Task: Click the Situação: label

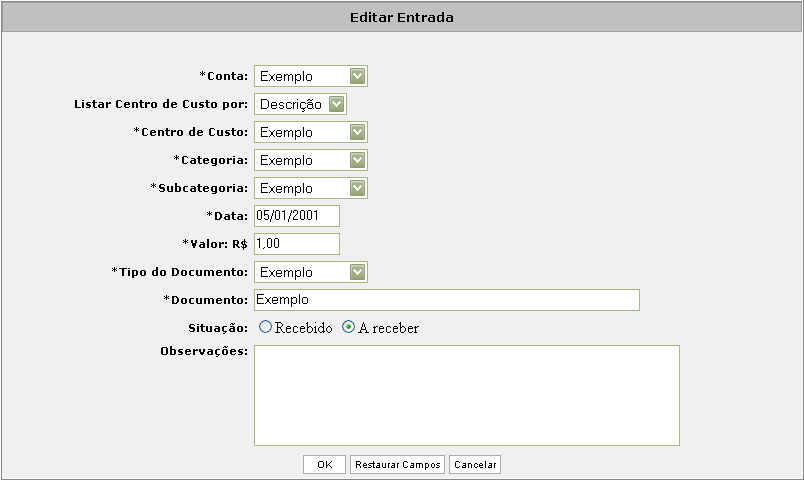Action: [218, 328]
